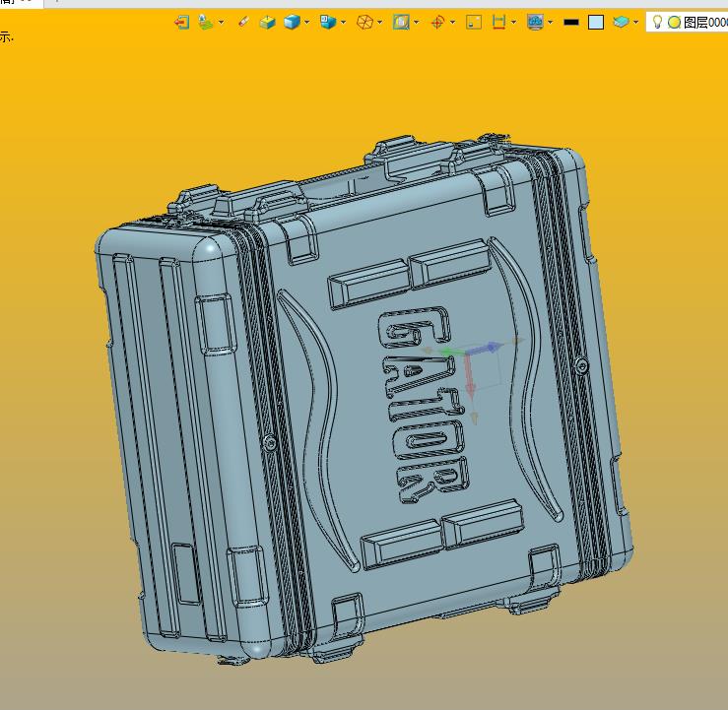Click the small square snap icon

click(474, 22)
